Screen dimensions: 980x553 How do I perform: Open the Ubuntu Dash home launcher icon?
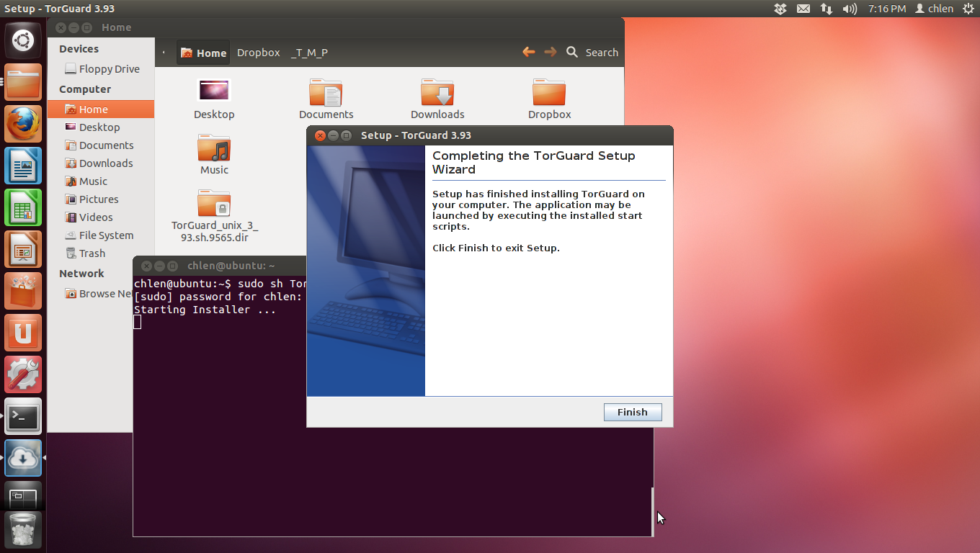coord(23,40)
